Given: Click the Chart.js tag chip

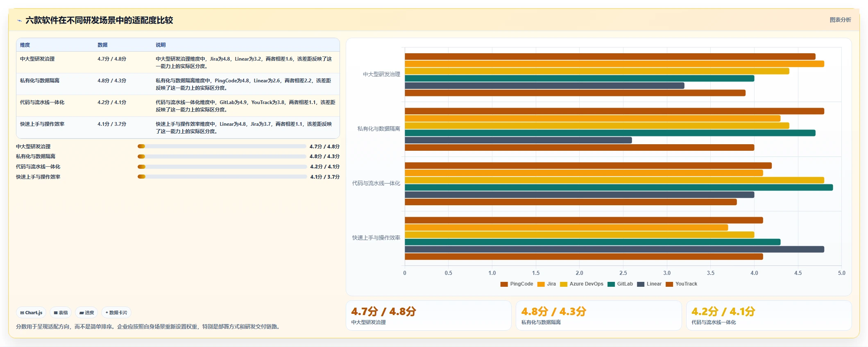Looking at the screenshot, I should click(31, 313).
